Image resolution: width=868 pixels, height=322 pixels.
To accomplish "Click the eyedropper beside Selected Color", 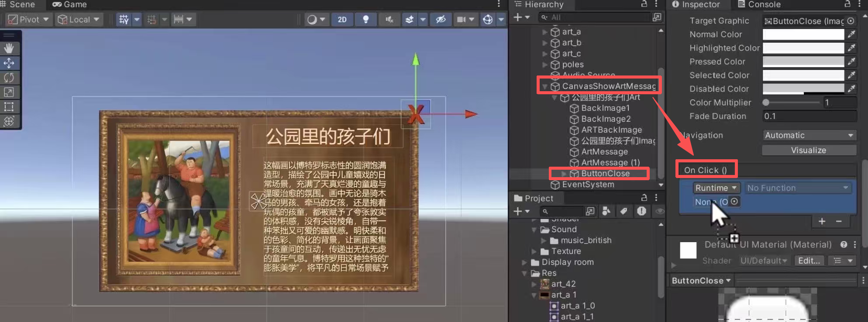I will coord(851,75).
